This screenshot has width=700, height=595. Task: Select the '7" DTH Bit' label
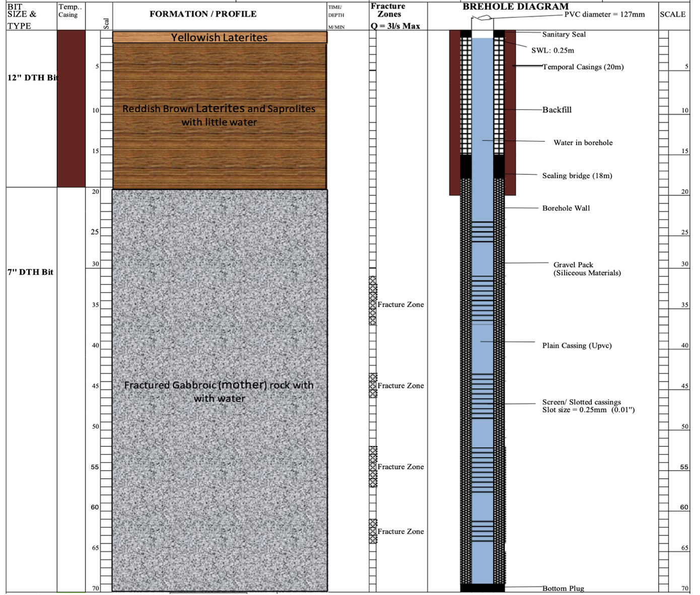click(30, 272)
